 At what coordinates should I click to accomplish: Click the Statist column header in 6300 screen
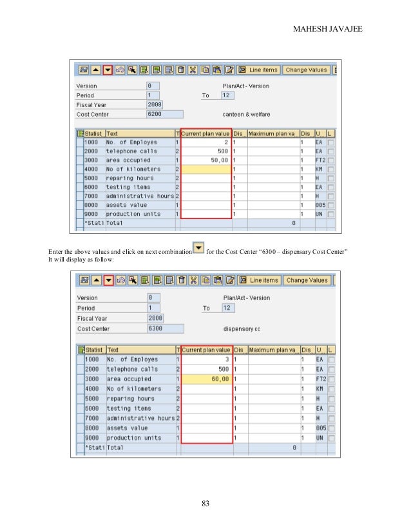tap(95, 350)
